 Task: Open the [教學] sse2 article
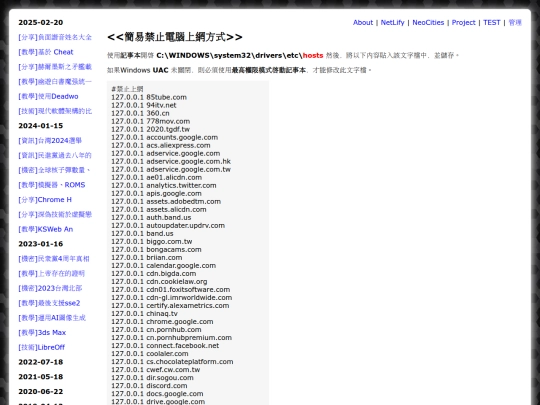click(x=49, y=303)
